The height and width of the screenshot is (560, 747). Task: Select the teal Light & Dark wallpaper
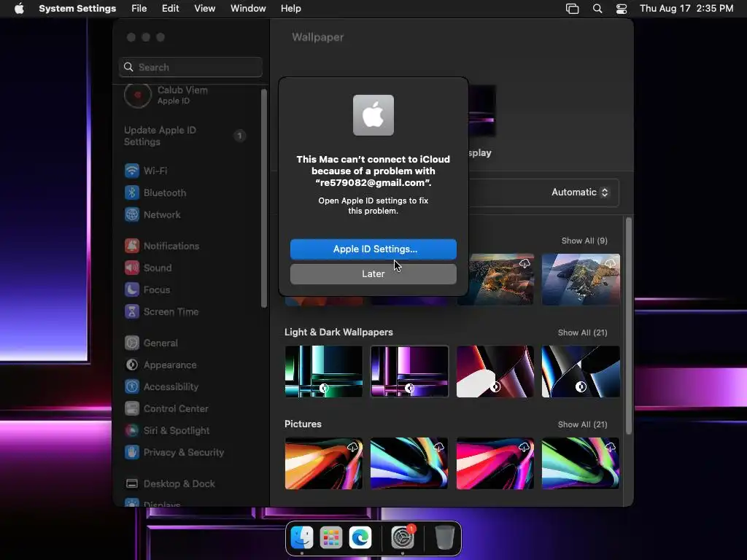point(324,371)
